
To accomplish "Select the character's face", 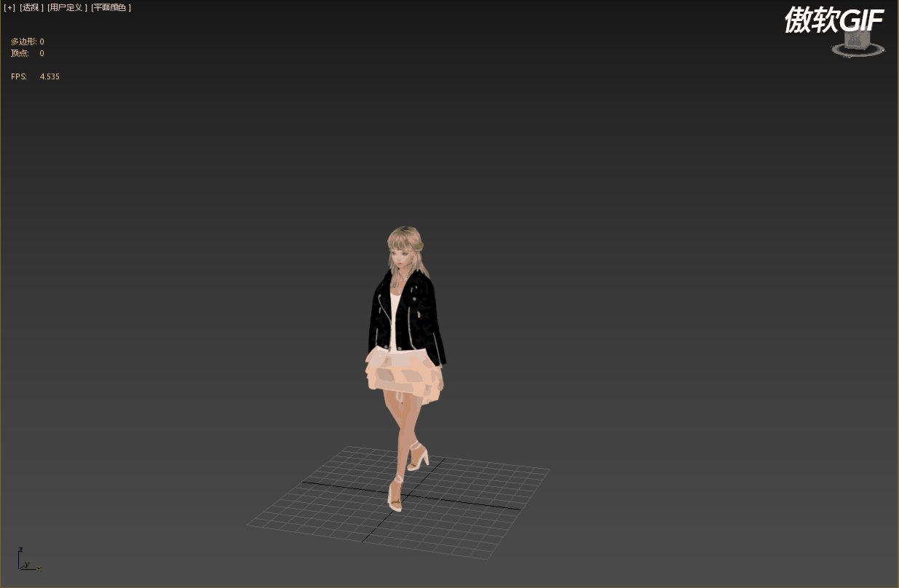I will tap(403, 256).
